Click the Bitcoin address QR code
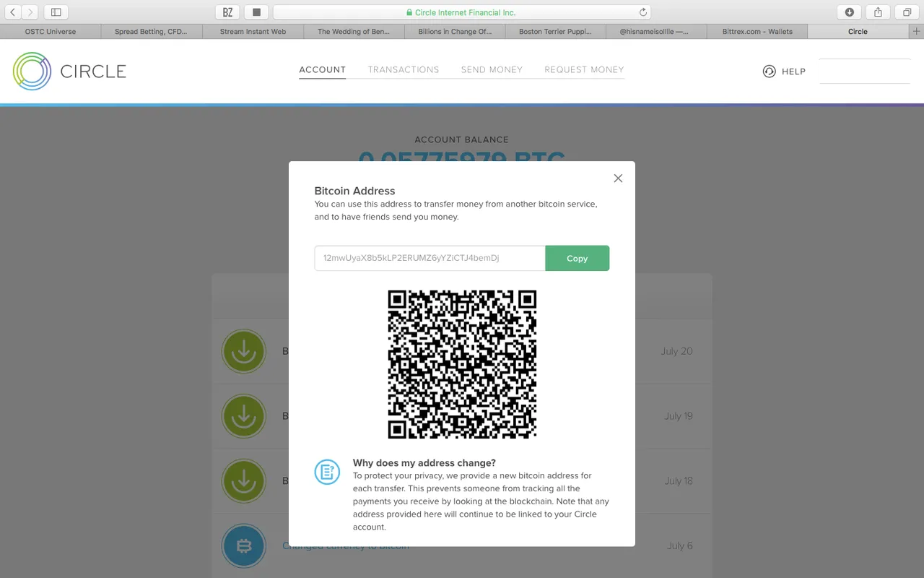 pyautogui.click(x=462, y=364)
